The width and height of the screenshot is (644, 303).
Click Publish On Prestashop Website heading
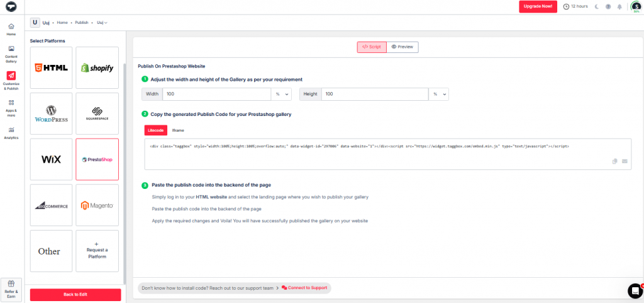point(171,66)
